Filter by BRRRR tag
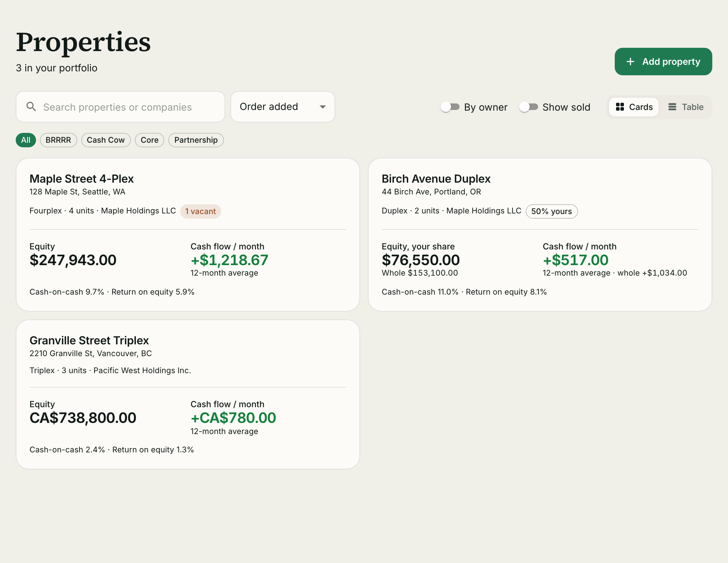The image size is (728, 563). click(x=58, y=140)
